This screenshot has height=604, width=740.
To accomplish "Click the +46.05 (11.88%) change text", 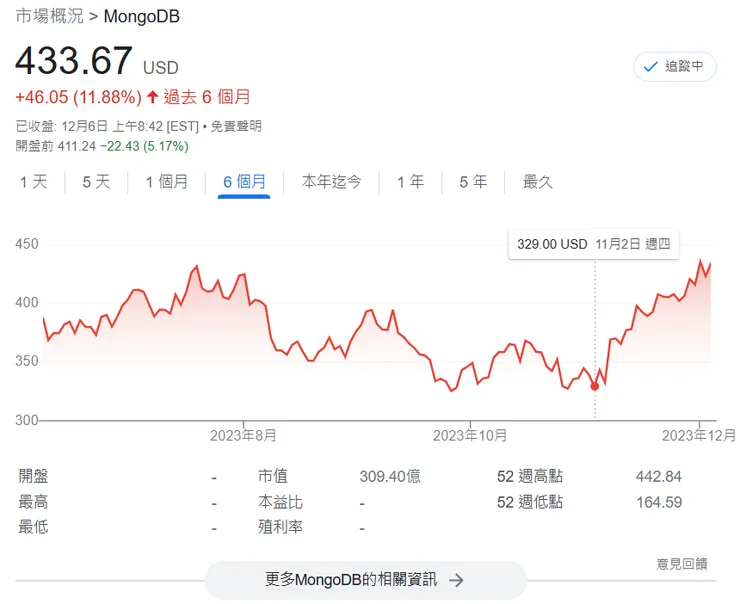I will (x=78, y=97).
